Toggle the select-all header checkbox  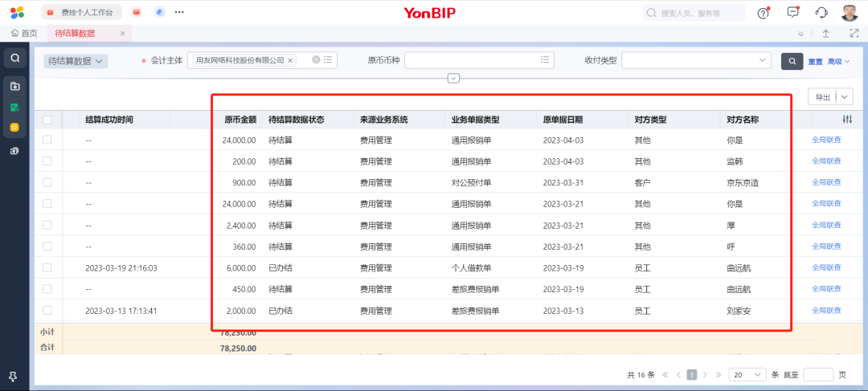click(x=47, y=120)
